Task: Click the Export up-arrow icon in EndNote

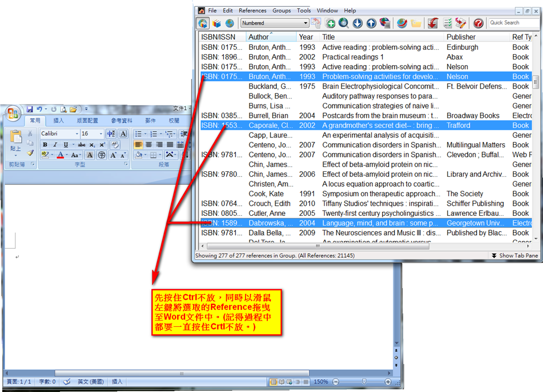Action: tap(371, 23)
